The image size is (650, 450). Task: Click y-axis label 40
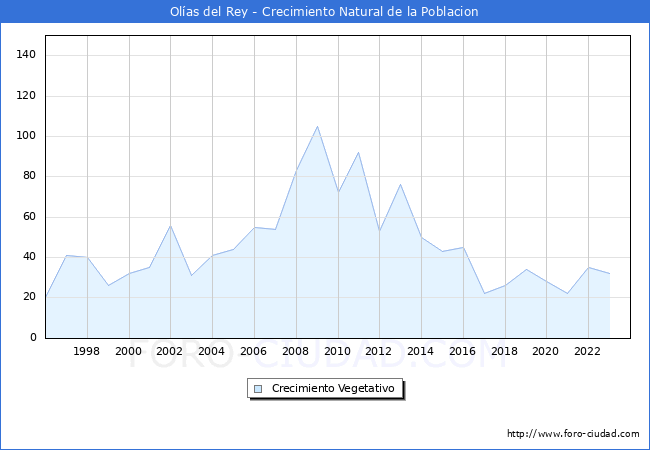29,256
